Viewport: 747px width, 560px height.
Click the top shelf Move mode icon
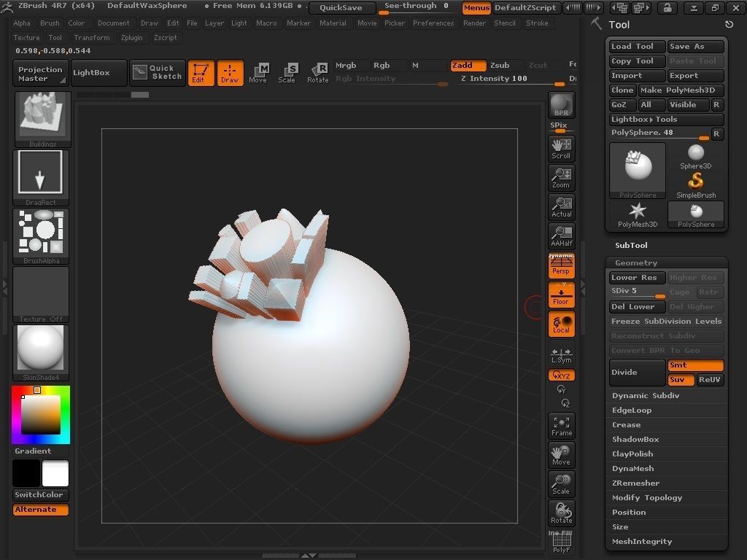(x=258, y=73)
